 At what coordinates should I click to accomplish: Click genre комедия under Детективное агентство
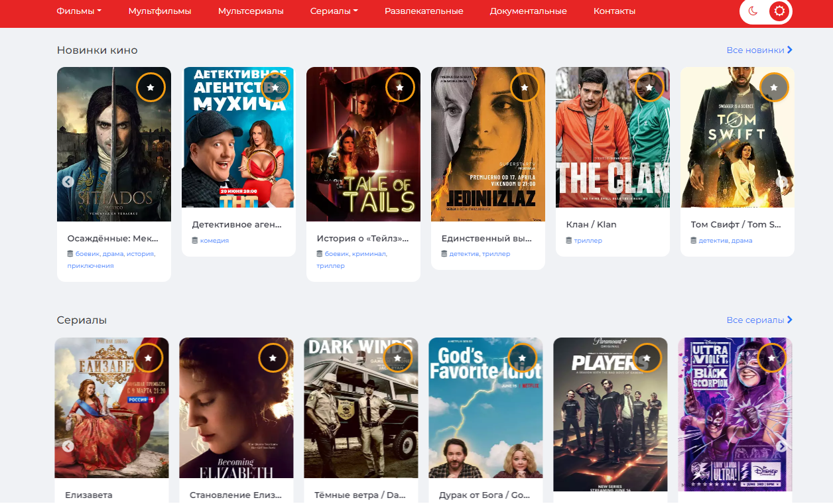point(214,241)
